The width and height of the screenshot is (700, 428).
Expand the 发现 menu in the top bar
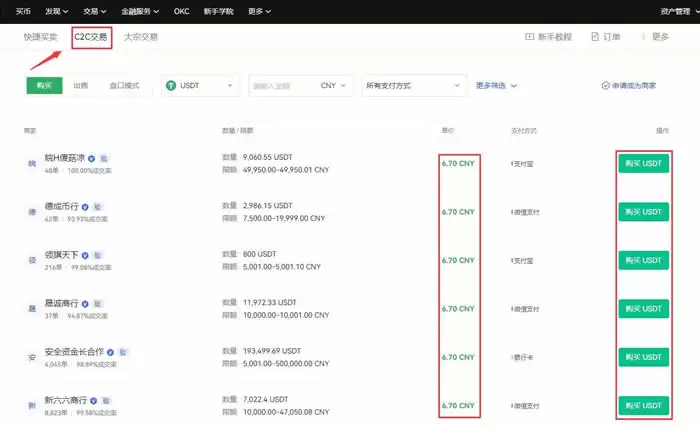(56, 11)
